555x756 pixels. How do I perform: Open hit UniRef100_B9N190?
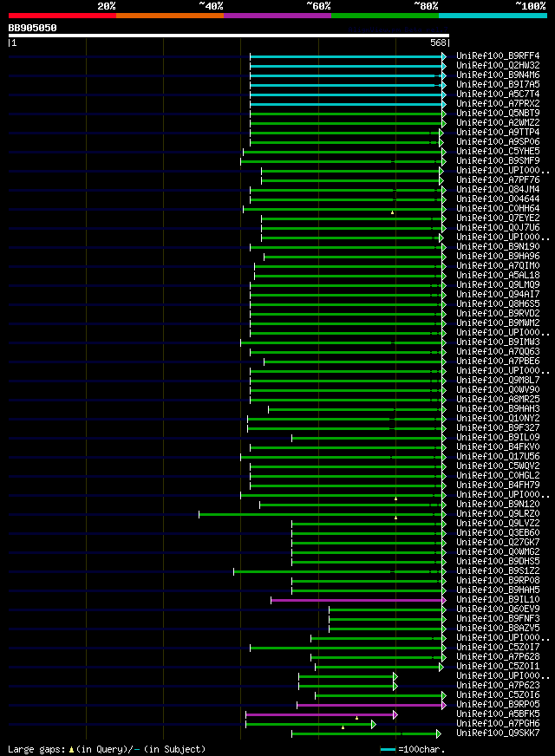(498, 247)
